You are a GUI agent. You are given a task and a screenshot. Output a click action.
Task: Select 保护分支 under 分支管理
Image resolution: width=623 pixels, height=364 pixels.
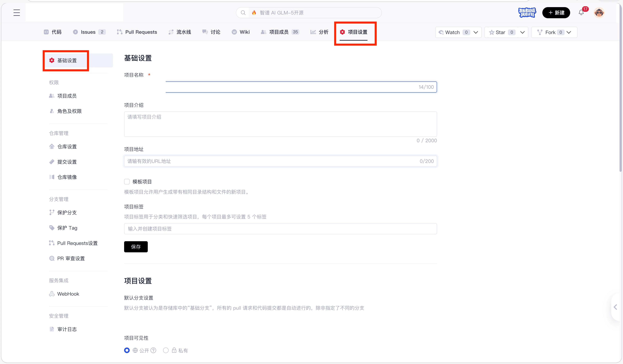coord(67,212)
